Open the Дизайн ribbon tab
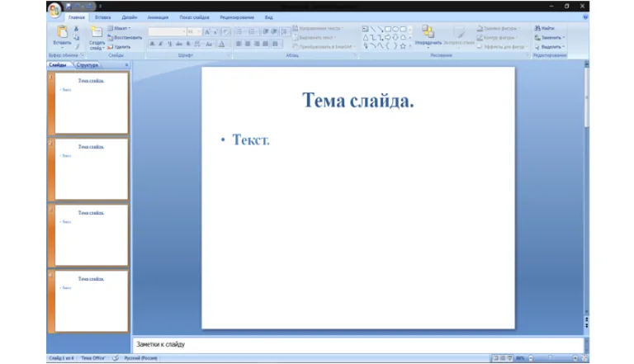 (130, 17)
